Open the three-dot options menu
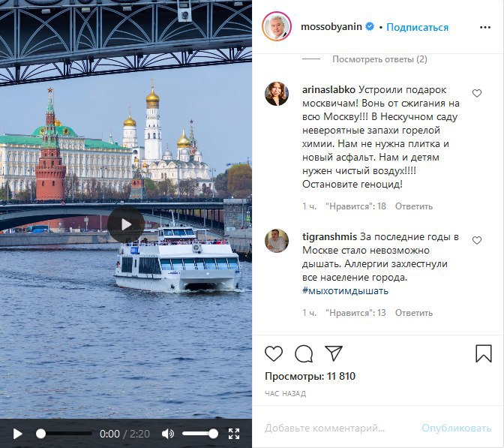 click(x=485, y=27)
